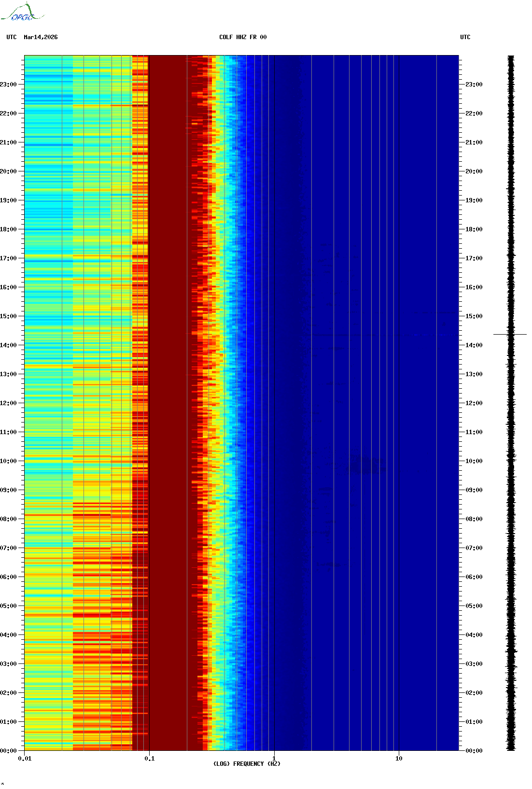Click the dark red band in the spectrogram
Viewport: 532px width, 789px height.
(169, 386)
